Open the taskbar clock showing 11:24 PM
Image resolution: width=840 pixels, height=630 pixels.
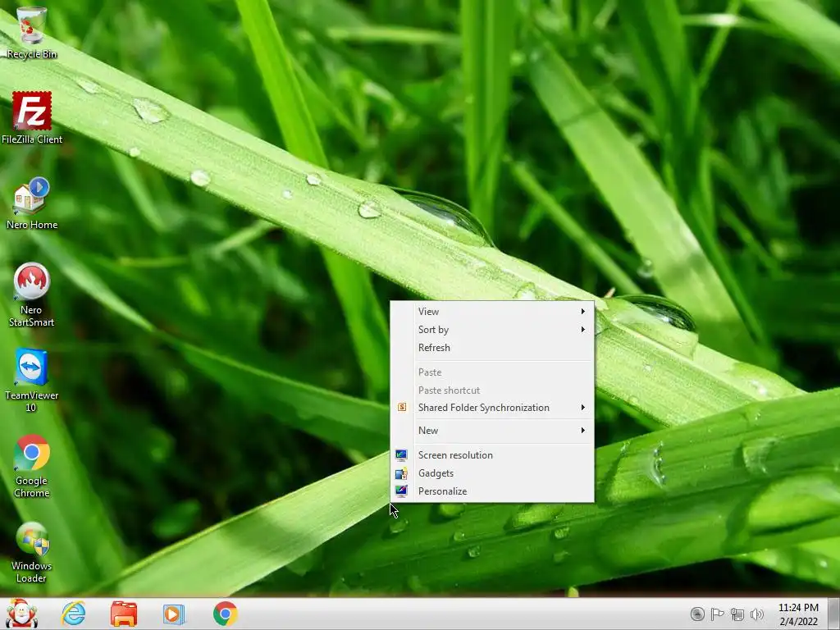(x=798, y=614)
